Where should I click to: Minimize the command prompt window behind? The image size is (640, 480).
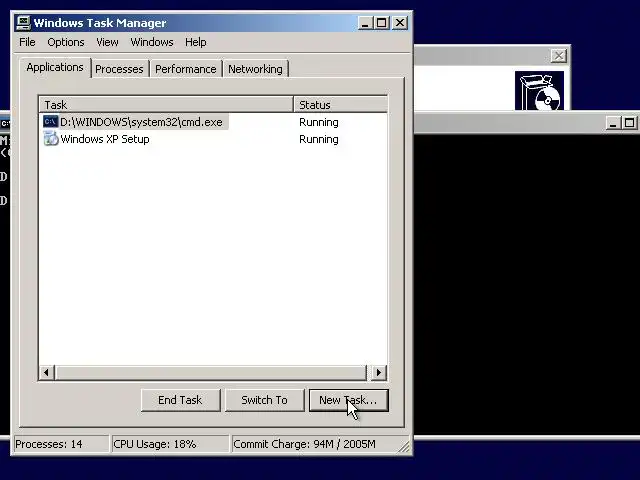tap(612, 123)
